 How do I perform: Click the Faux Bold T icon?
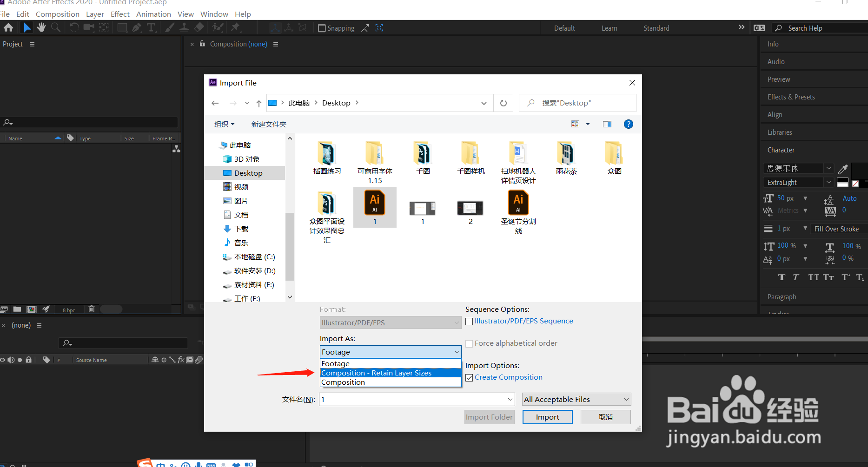(x=782, y=277)
